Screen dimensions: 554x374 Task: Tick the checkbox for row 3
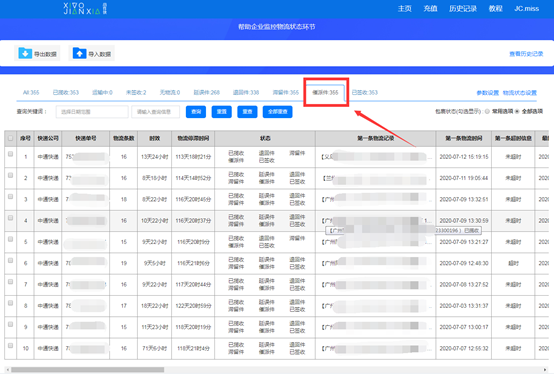coord(11,196)
